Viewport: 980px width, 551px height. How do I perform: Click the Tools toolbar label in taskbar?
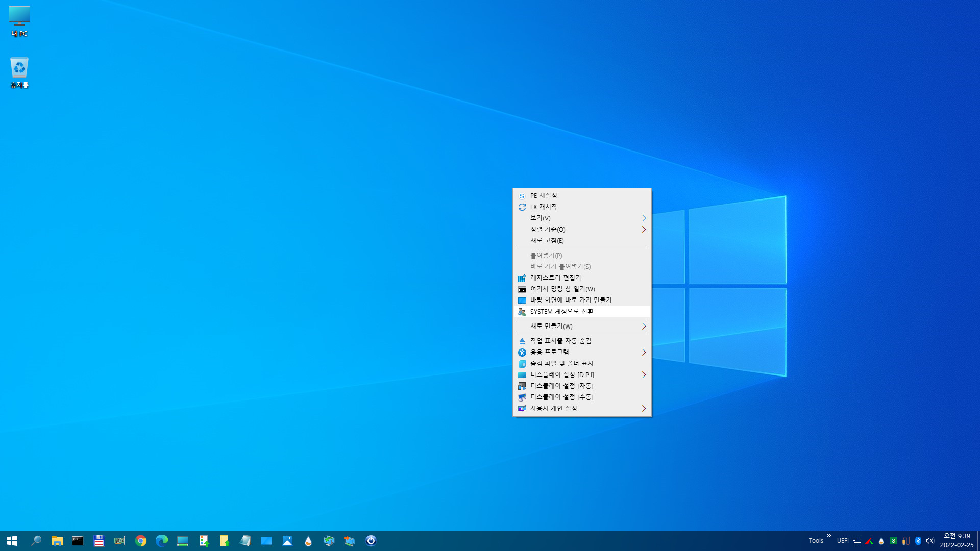click(x=816, y=541)
